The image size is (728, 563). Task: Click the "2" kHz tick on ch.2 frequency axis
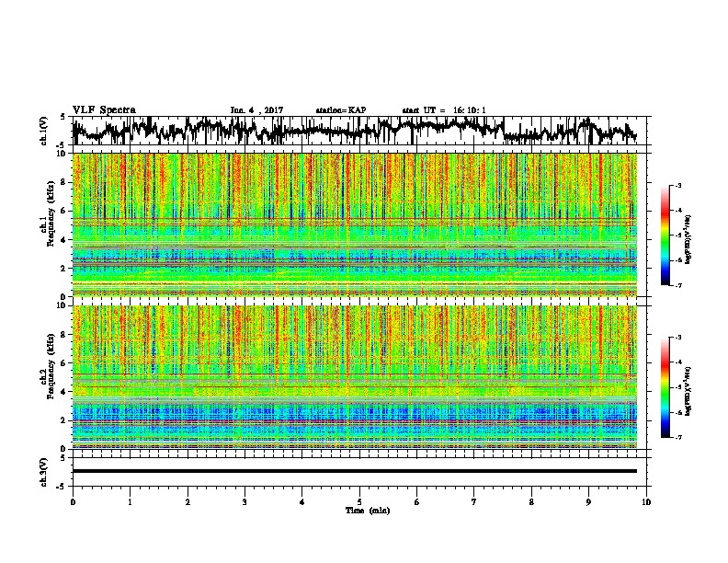64,420
